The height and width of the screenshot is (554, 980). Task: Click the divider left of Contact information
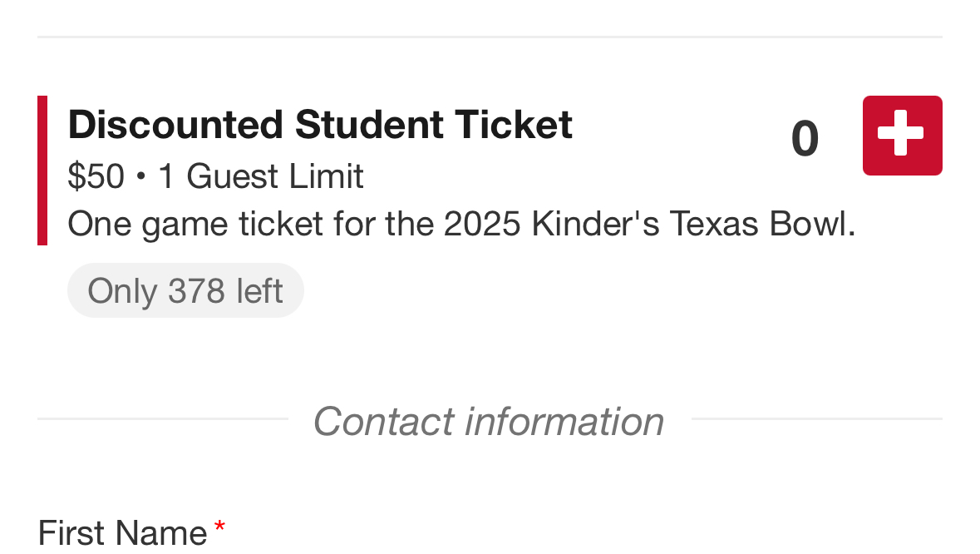(x=162, y=418)
